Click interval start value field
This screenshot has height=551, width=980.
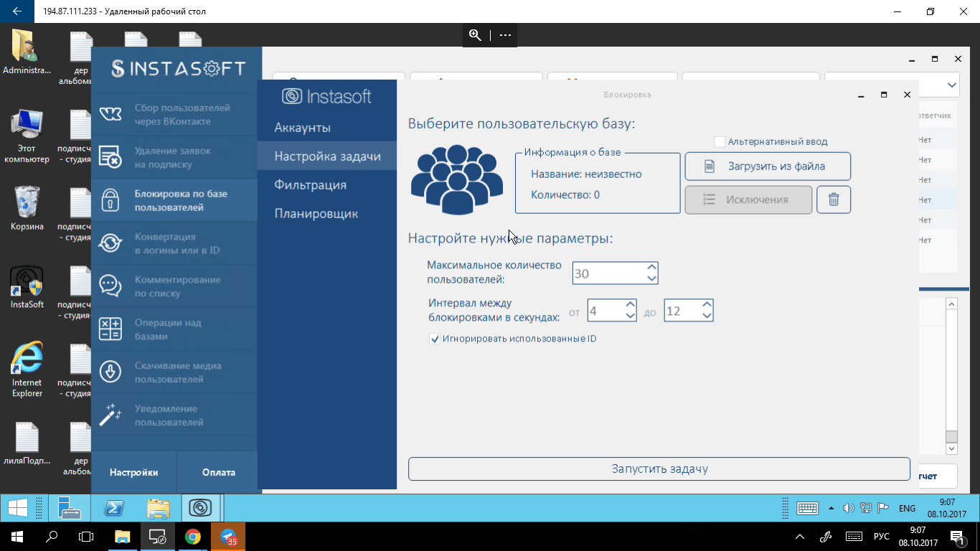pos(605,311)
